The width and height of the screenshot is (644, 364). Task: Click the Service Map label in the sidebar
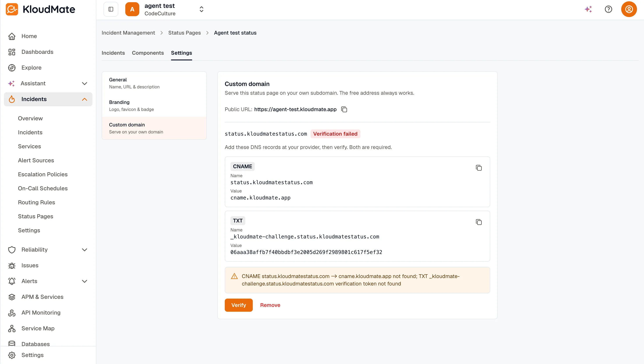(38, 329)
